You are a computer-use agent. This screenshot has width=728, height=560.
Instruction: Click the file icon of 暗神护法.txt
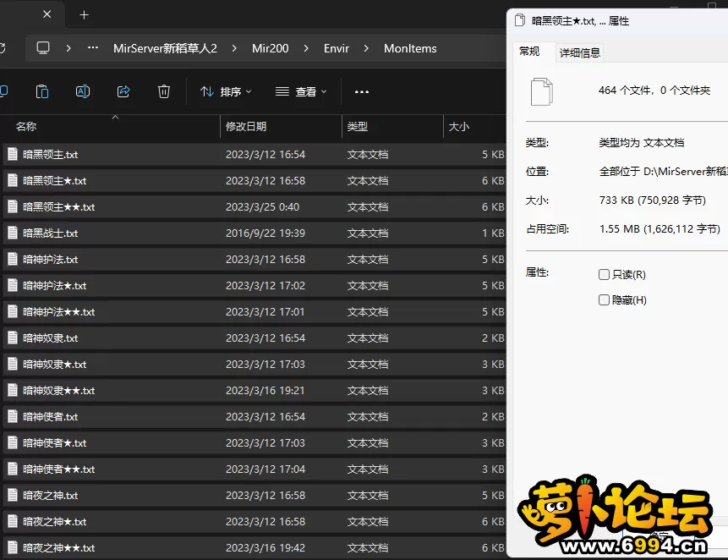[x=13, y=259]
